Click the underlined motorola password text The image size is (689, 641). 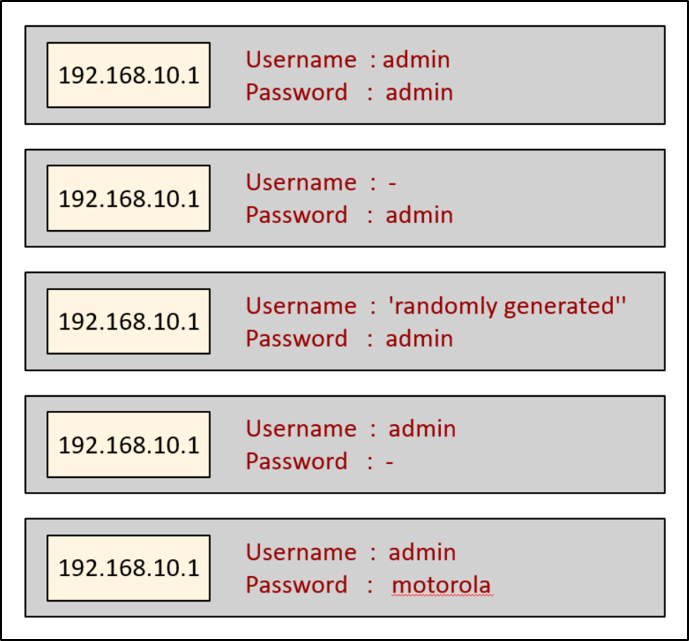441,585
